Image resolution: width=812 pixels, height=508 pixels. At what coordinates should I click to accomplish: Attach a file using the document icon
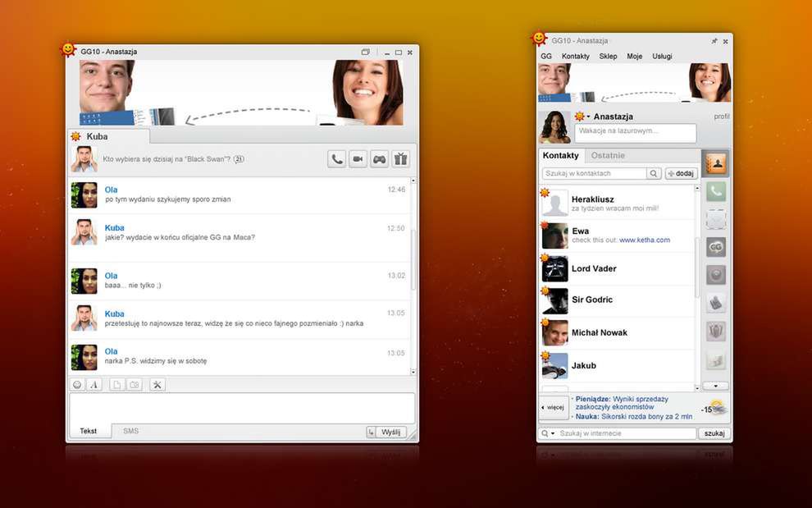(x=117, y=385)
